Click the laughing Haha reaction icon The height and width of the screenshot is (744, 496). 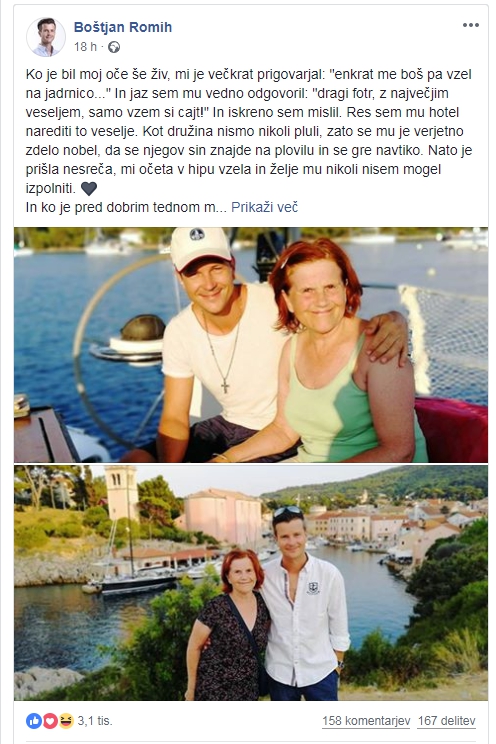(x=66, y=721)
